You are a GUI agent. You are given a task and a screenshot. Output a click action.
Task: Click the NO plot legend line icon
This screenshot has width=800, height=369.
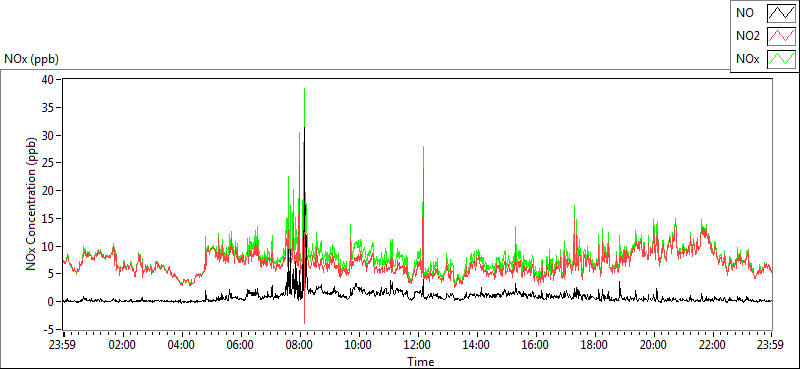click(x=782, y=13)
